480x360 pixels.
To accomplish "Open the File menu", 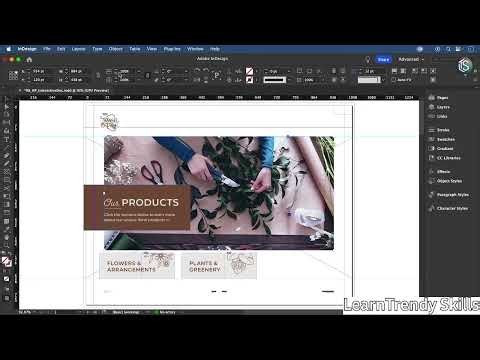I will (x=47, y=49).
